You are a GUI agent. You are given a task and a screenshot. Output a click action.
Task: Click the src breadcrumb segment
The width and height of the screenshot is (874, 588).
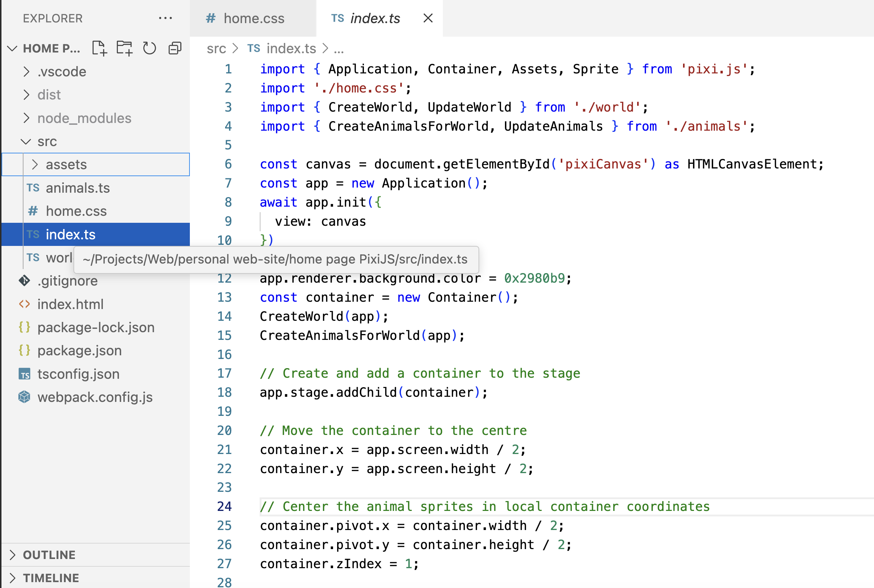tap(216, 48)
